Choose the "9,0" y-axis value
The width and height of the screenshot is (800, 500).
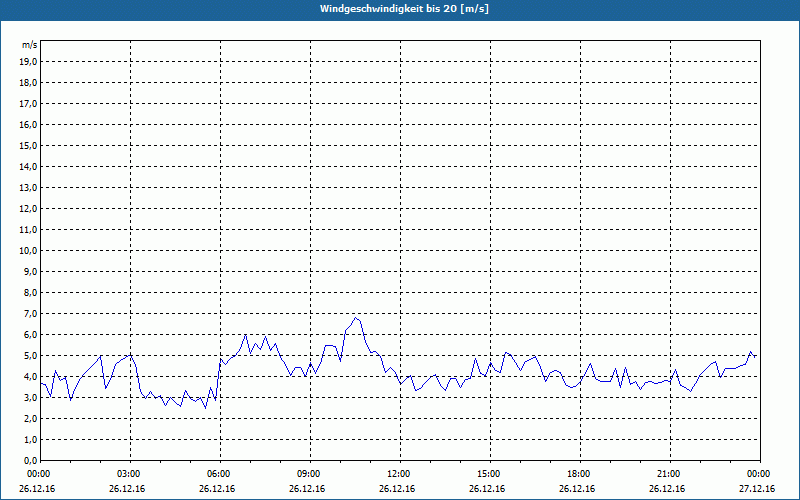point(30,271)
